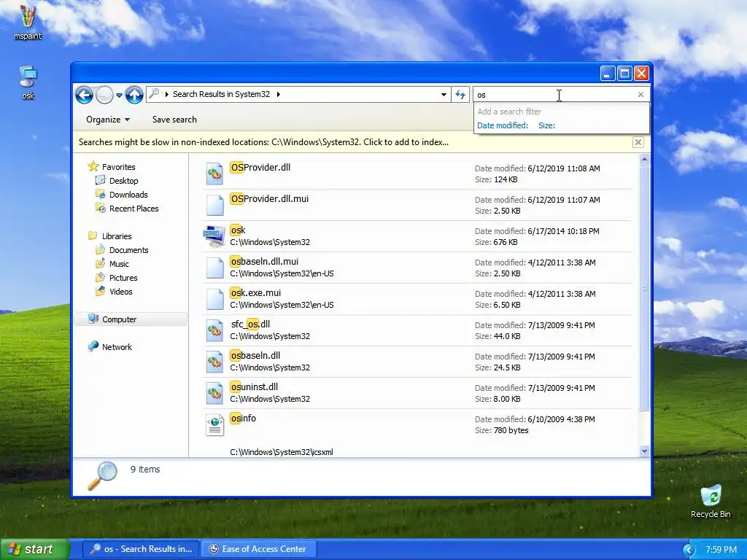Select Libraries in the navigation pane

pyautogui.click(x=117, y=236)
